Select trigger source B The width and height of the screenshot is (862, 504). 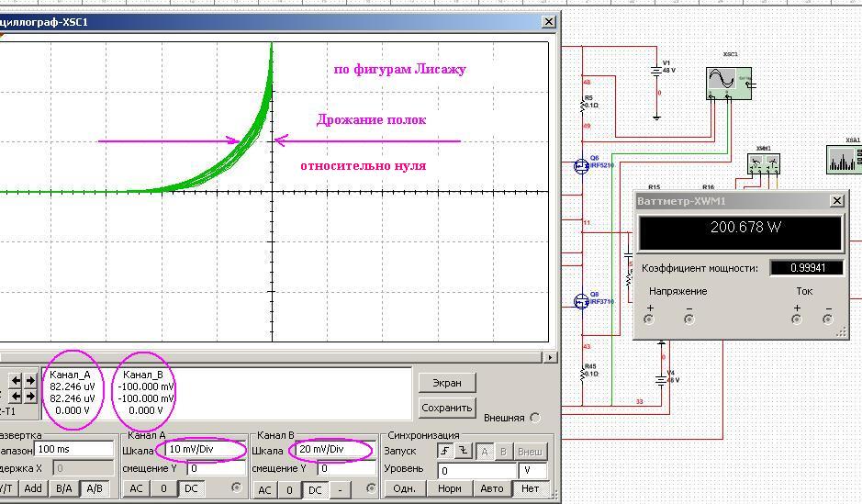tap(503, 452)
